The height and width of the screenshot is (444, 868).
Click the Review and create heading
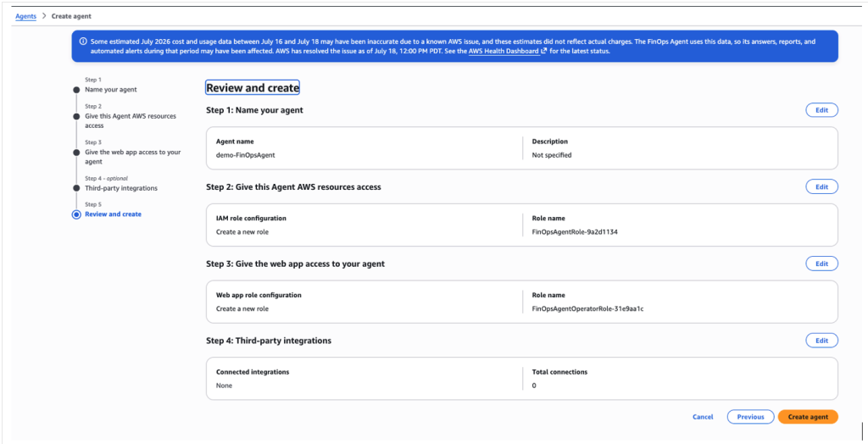253,87
